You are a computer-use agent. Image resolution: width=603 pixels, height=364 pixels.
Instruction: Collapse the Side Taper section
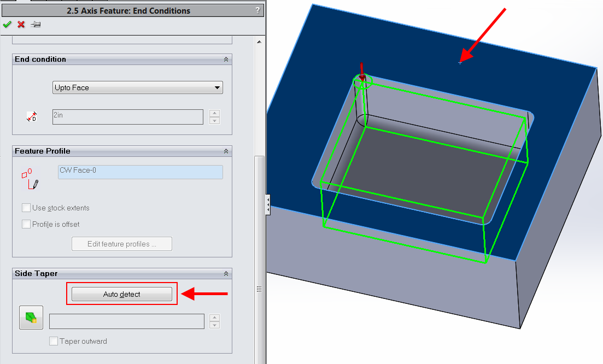click(x=226, y=273)
